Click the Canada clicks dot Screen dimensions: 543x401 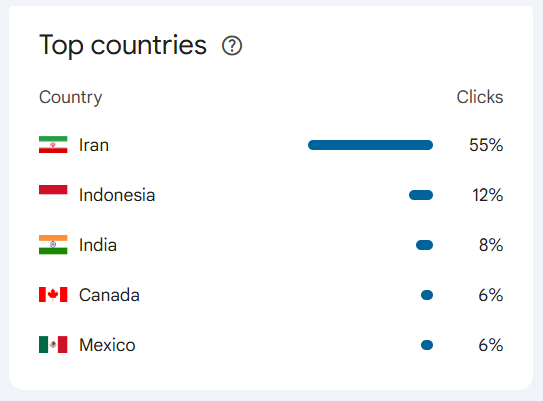[x=427, y=295]
